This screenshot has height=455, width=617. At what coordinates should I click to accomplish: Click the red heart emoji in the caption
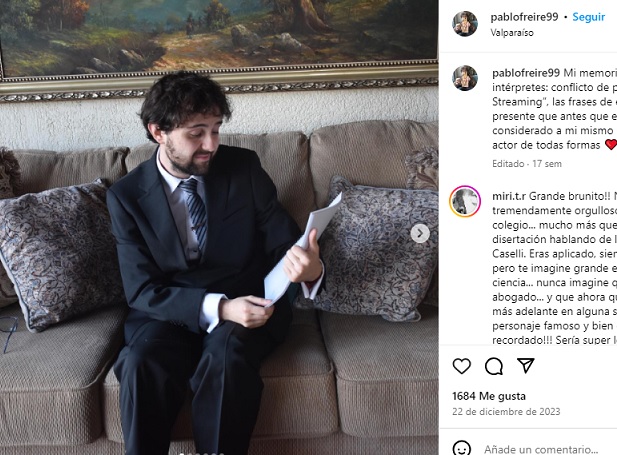pyautogui.click(x=611, y=145)
